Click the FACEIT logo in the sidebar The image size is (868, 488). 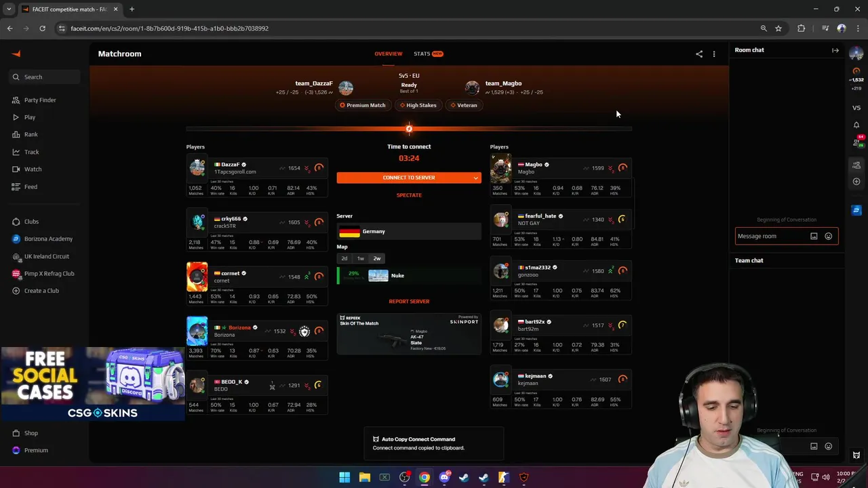pyautogui.click(x=16, y=54)
